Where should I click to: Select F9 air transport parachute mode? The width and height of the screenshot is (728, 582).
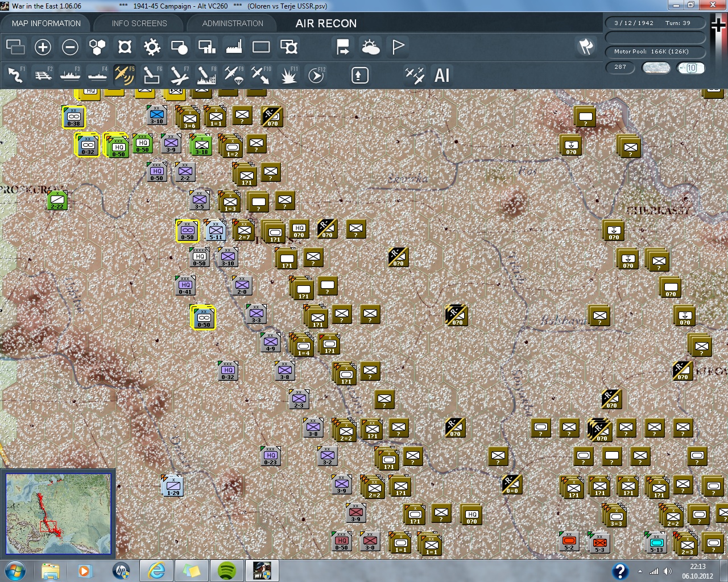234,75
